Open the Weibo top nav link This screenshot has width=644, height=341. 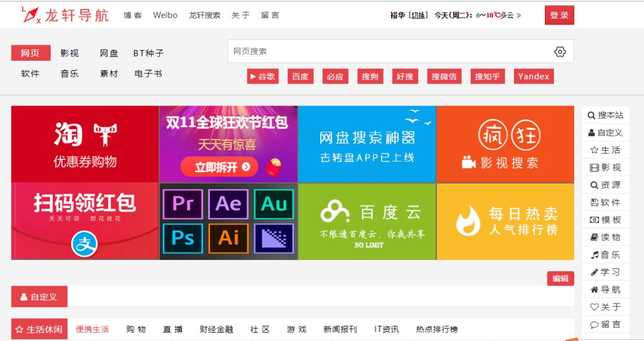click(x=165, y=15)
